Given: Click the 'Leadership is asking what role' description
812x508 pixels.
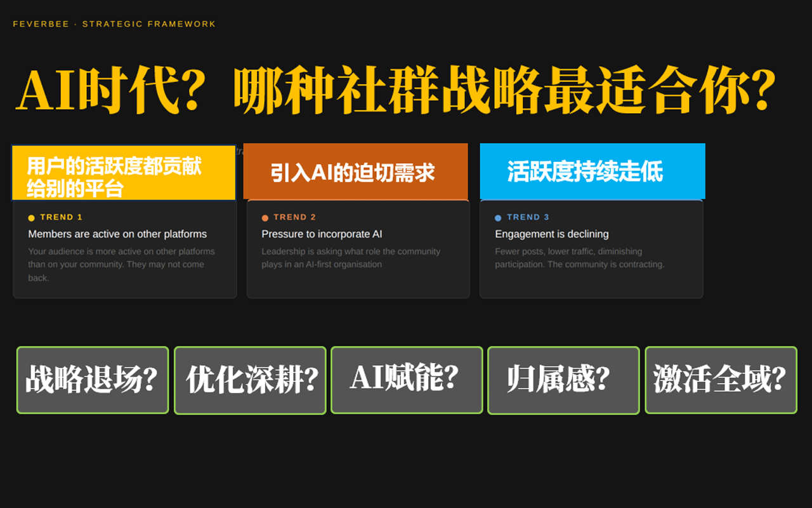Looking at the screenshot, I should click(351, 258).
